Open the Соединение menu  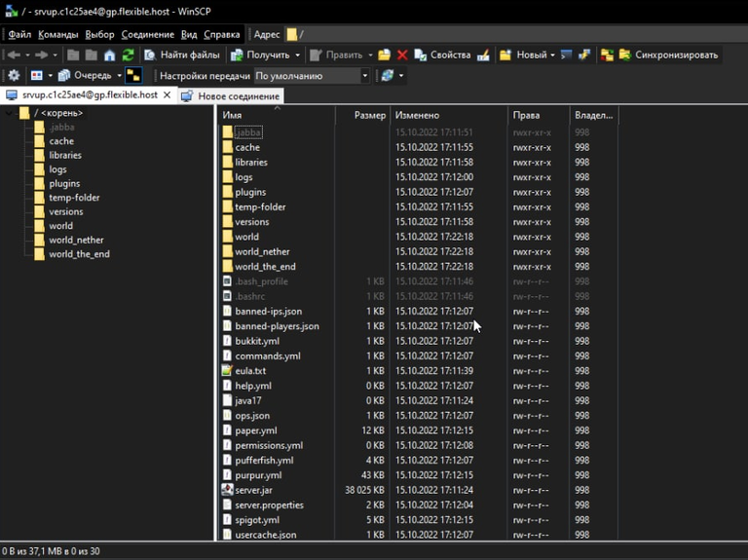[147, 34]
